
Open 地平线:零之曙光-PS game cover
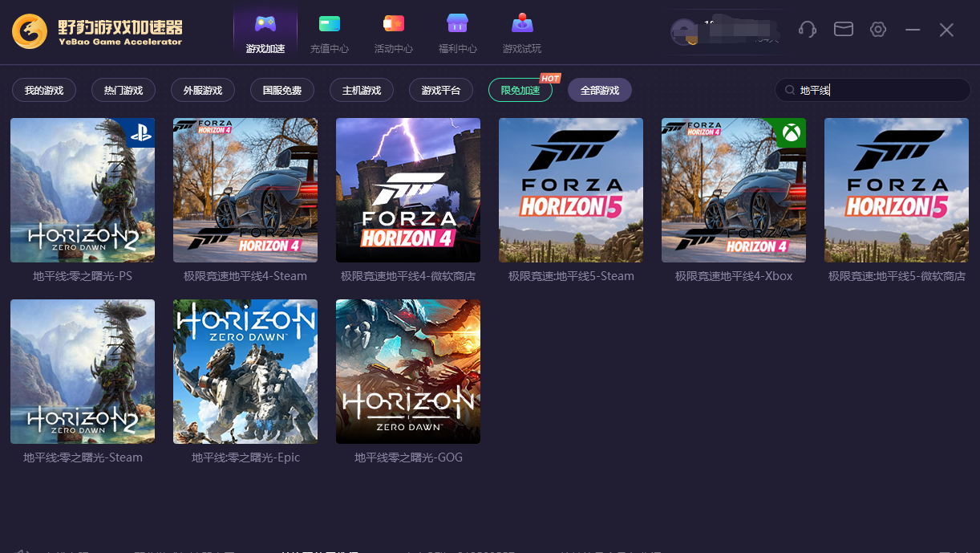[x=83, y=190]
